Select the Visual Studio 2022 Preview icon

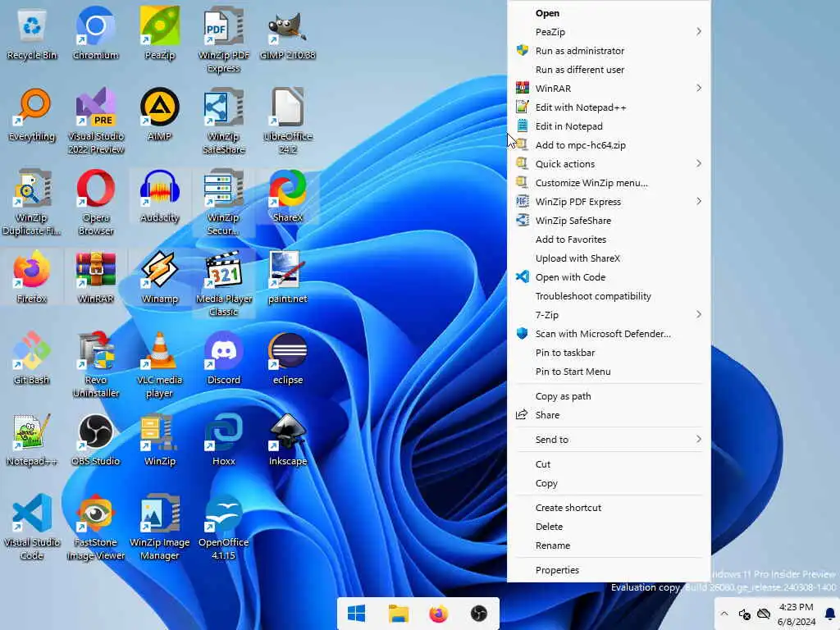pos(96,121)
